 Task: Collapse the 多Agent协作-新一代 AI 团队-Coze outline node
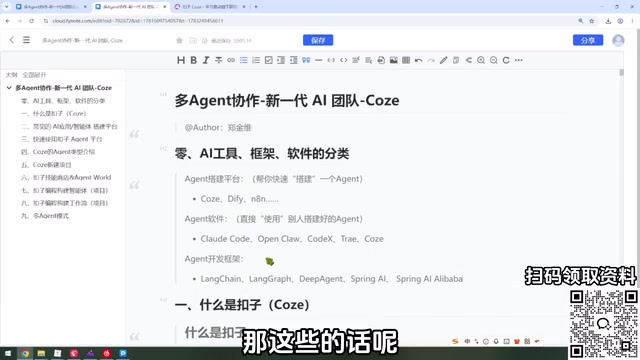pos(9,88)
